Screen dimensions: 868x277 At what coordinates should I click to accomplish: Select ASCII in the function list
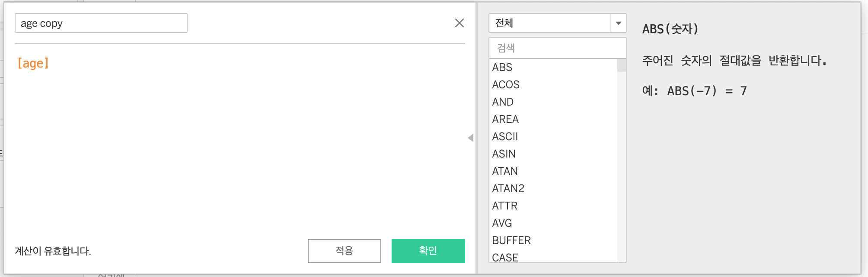click(553, 136)
